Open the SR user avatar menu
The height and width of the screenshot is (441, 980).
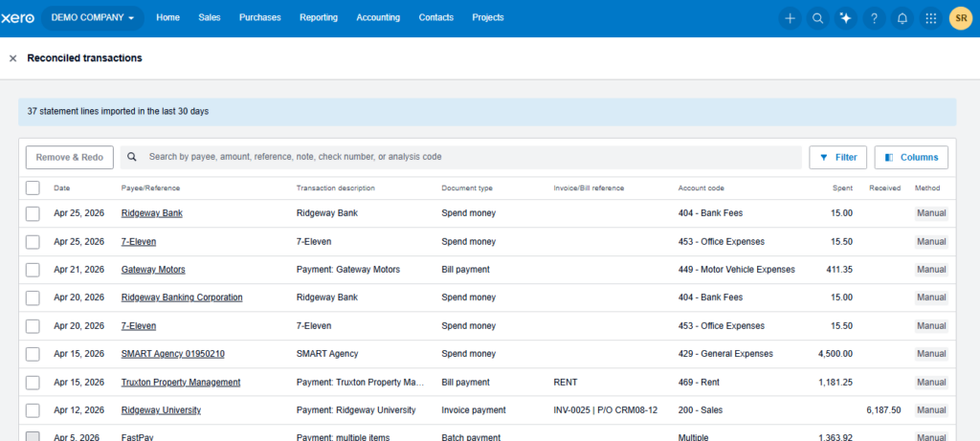click(x=961, y=18)
